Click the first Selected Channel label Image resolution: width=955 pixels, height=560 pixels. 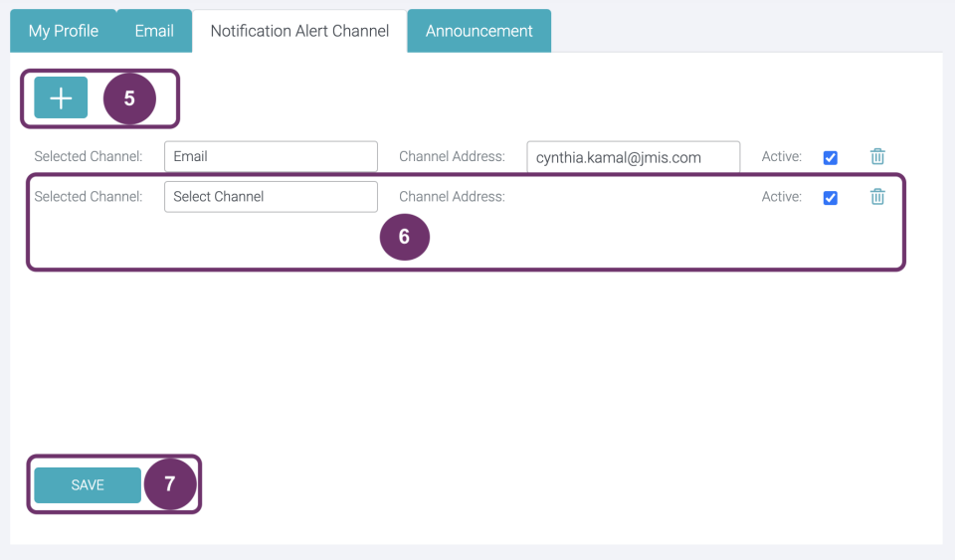(x=89, y=156)
